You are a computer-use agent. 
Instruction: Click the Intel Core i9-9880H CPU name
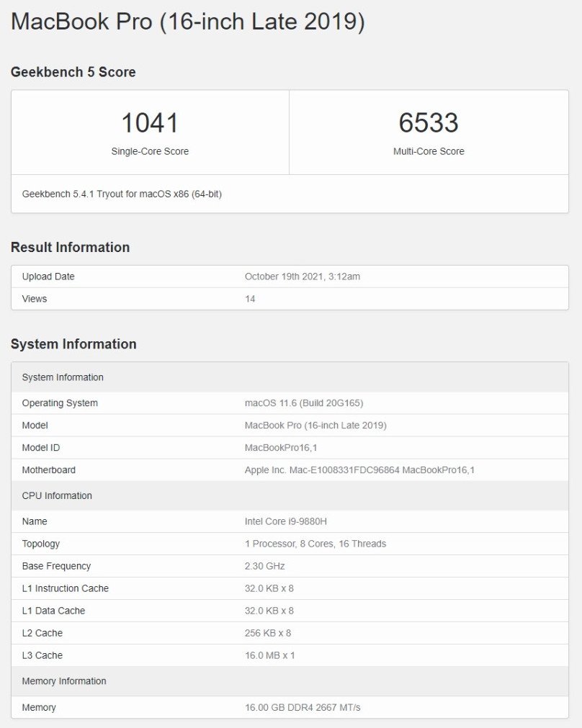(285, 521)
